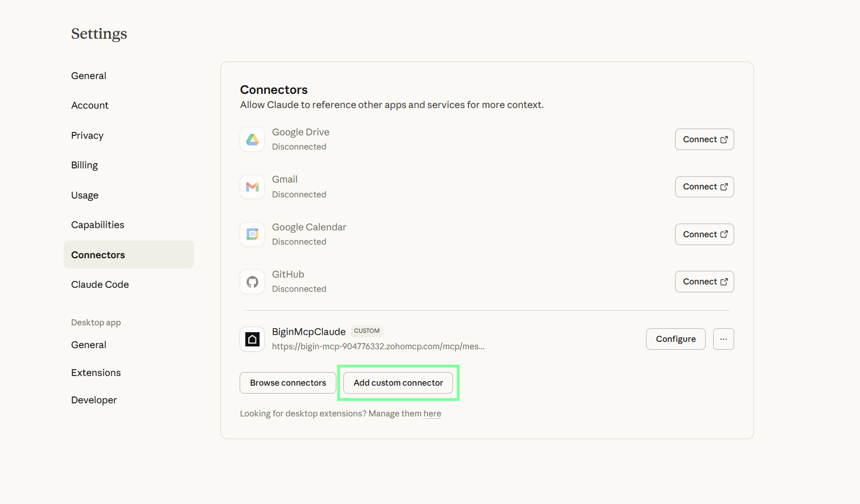Click the BiginMcpClaude connector icon
The width and height of the screenshot is (860, 504).
252,340
